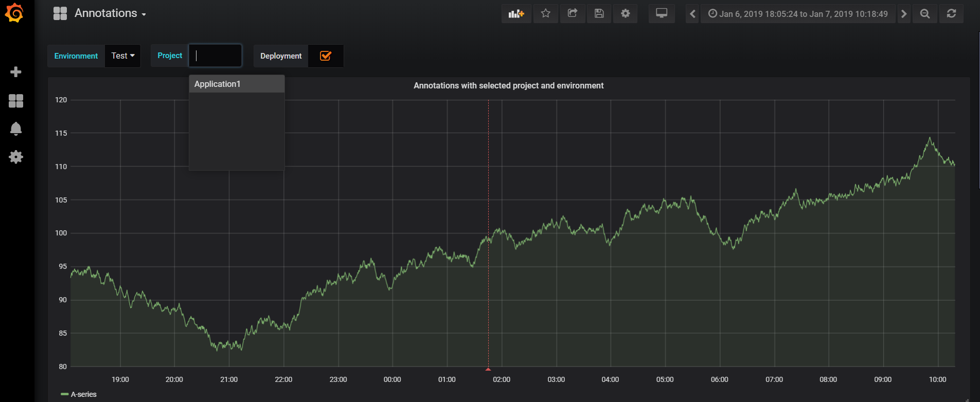Open the Configuration gear in sidebar

[16, 157]
